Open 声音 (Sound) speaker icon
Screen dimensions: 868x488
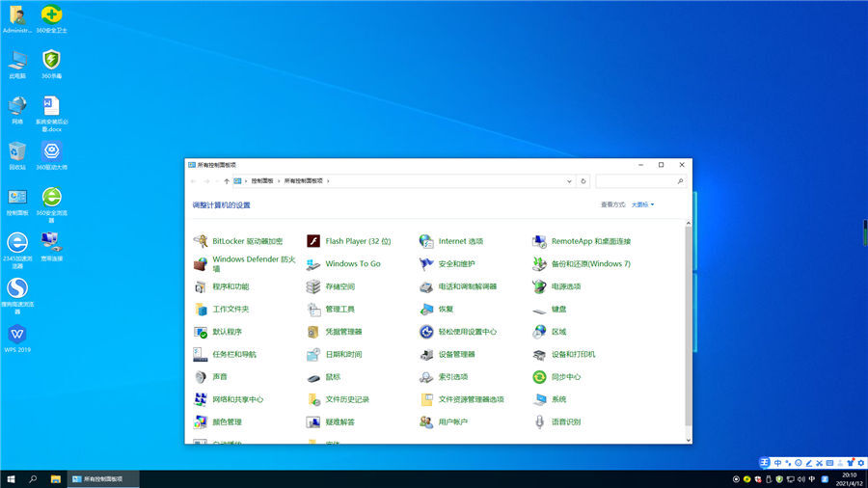[201, 377]
